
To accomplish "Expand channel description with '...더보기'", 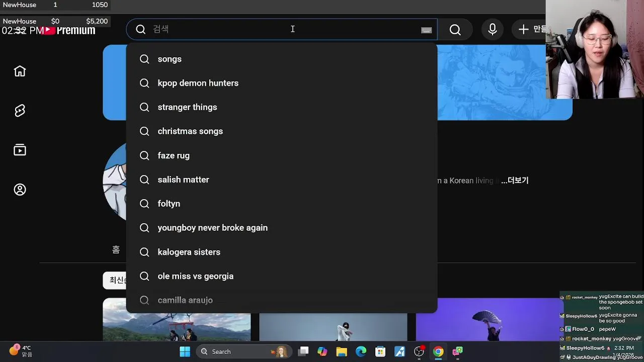I will 515,180.
